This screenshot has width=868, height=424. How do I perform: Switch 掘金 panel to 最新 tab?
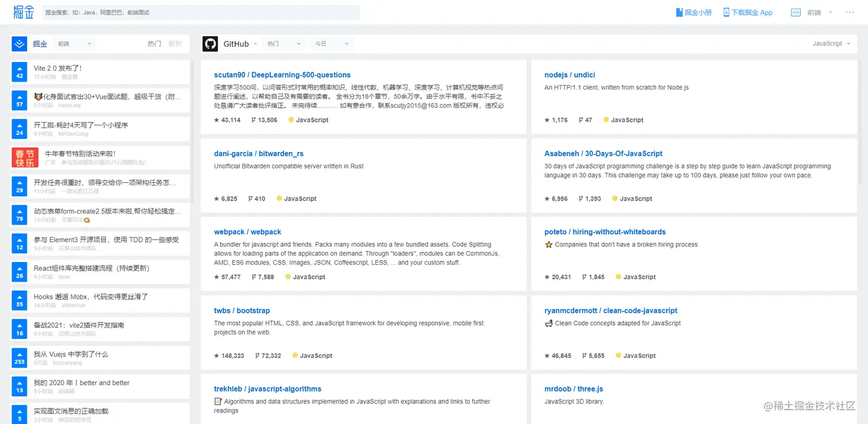pyautogui.click(x=175, y=44)
